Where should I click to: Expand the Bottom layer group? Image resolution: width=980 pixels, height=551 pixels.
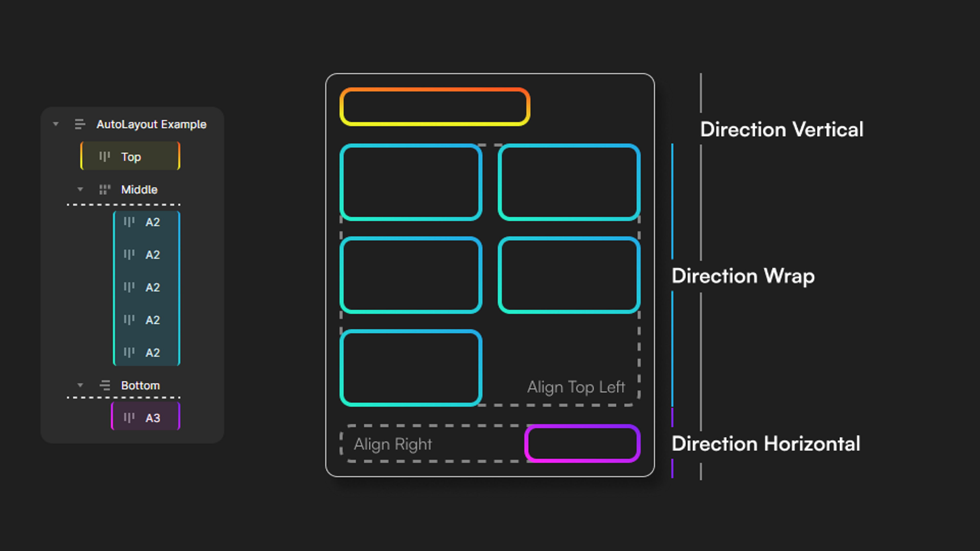[81, 385]
